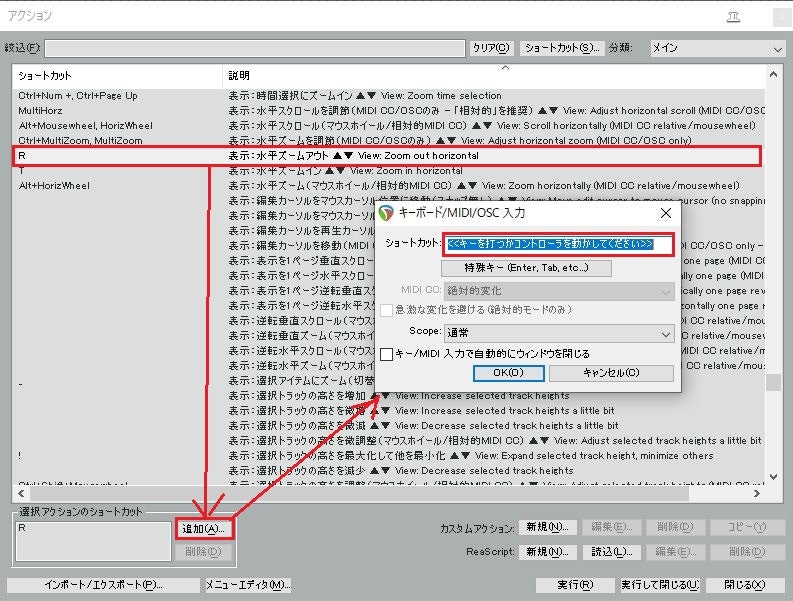Viewport: 793px width, 601px height.
Task: Select Increase selected track heights a little bit
Action: (x=388, y=411)
